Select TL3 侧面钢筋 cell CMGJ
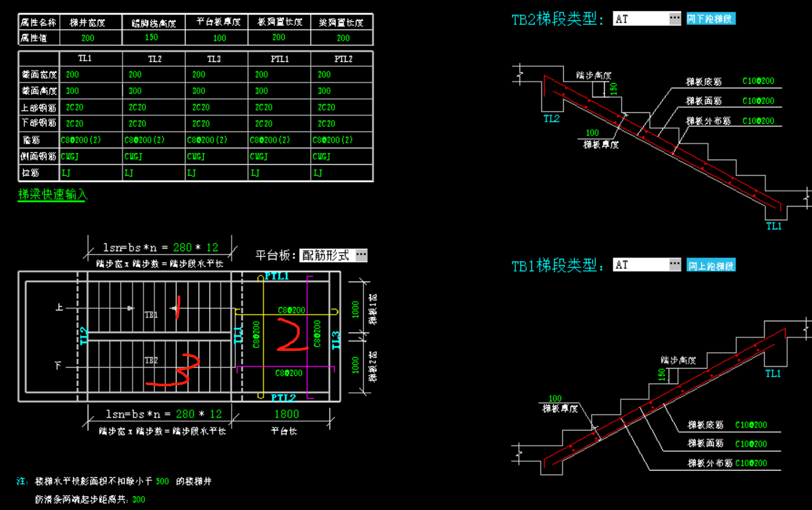This screenshot has height=510, width=812. pos(196,156)
